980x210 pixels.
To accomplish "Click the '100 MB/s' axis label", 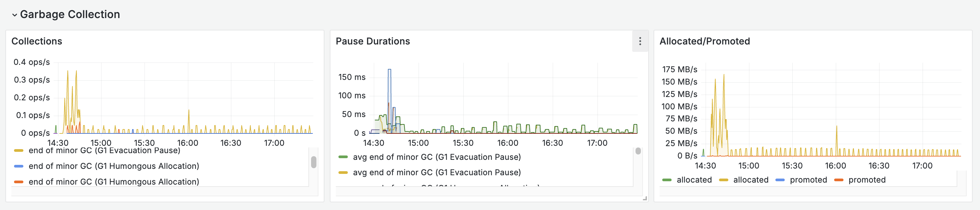I will [x=680, y=107].
